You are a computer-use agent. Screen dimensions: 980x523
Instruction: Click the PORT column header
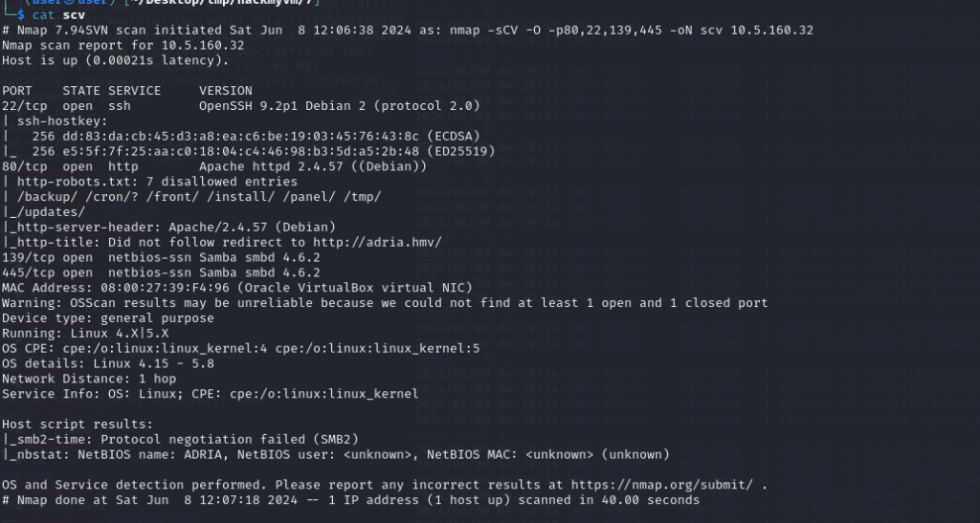pos(17,91)
